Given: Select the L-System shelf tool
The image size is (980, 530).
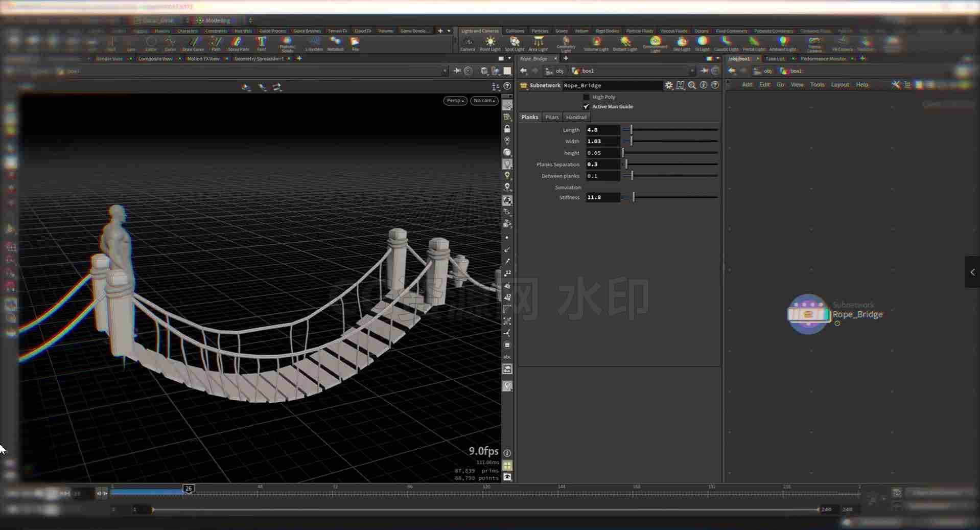Looking at the screenshot, I should tap(314, 43).
